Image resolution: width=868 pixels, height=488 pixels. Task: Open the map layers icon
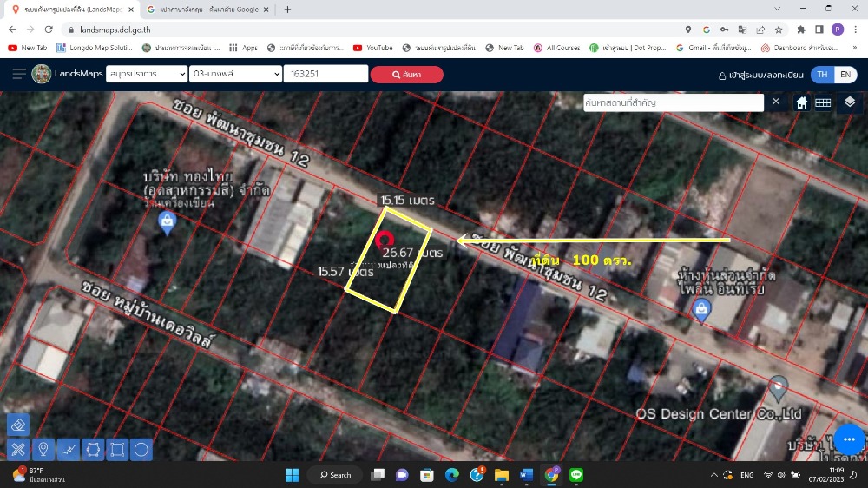850,102
